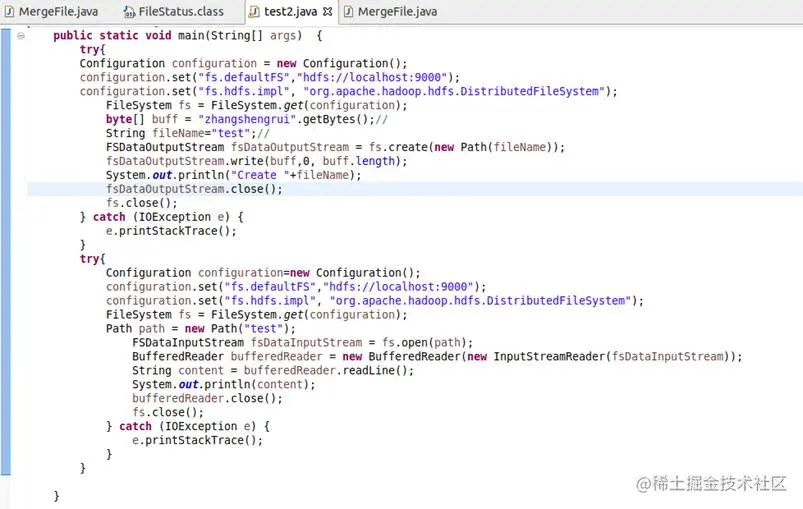This screenshot has width=803, height=509.
Task: Click the BufferedReader declaration line
Action: coord(437,356)
